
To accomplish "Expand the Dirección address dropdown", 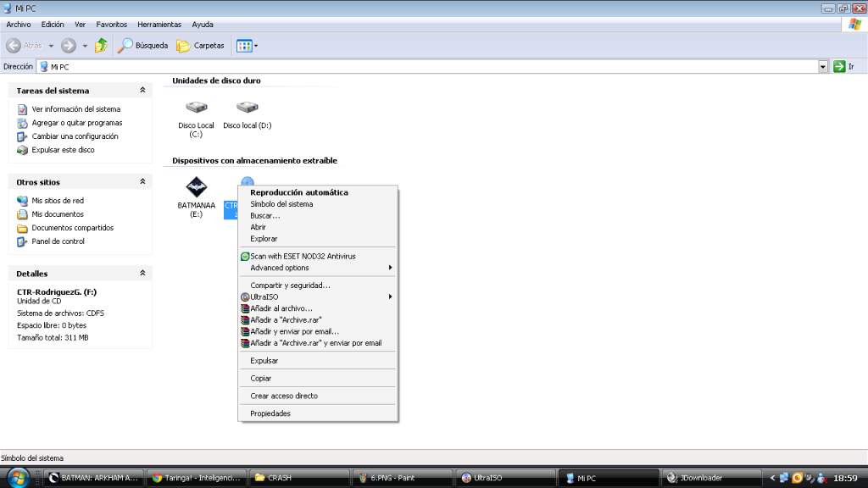I will [822, 67].
